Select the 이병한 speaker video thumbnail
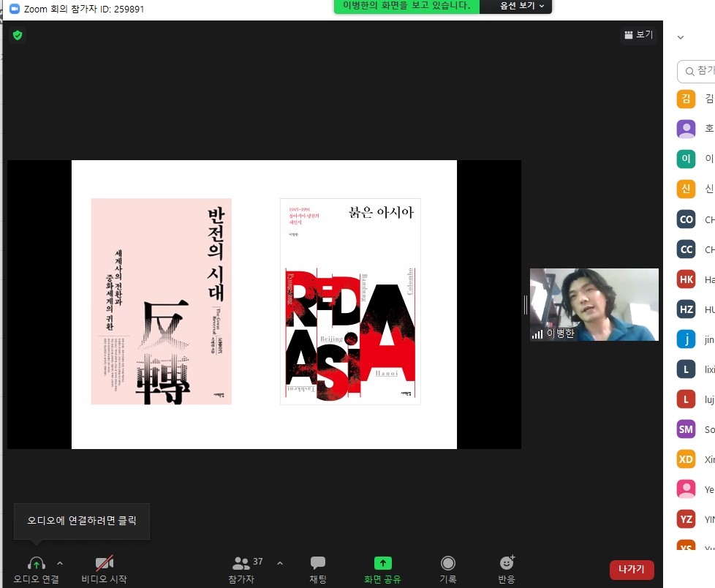Image resolution: width=715 pixels, height=588 pixels. [594, 304]
